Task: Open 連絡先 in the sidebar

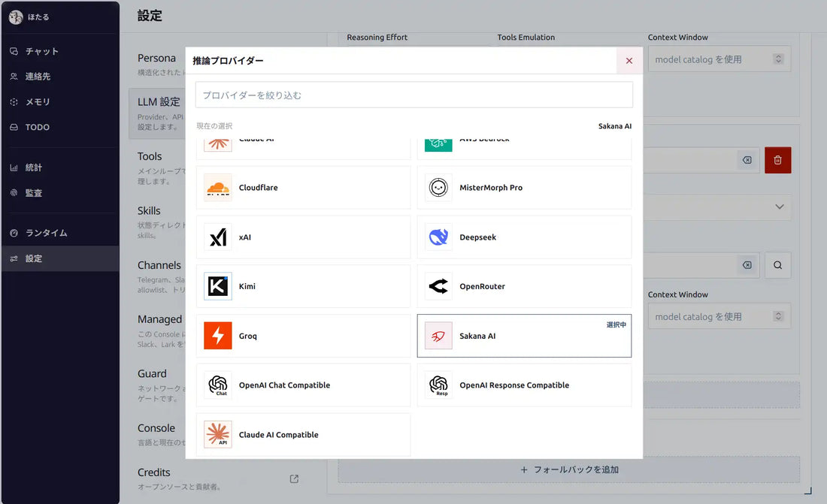Action: click(x=60, y=77)
